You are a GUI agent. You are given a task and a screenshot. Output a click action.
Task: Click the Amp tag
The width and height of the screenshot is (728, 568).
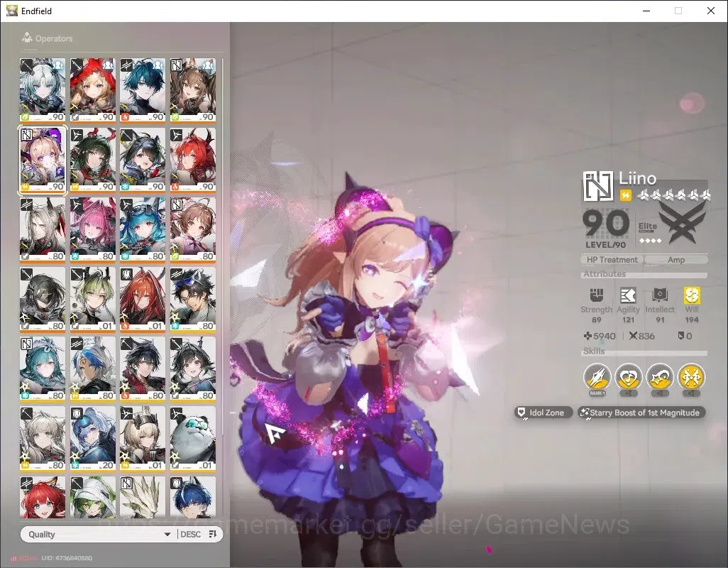pos(676,260)
